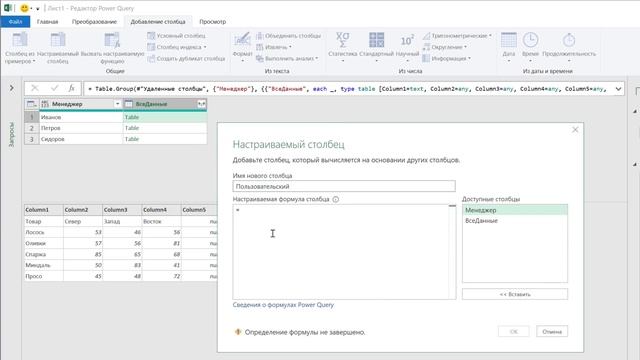
Task: Open Тригонометрические dropdown
Action: 457,36
